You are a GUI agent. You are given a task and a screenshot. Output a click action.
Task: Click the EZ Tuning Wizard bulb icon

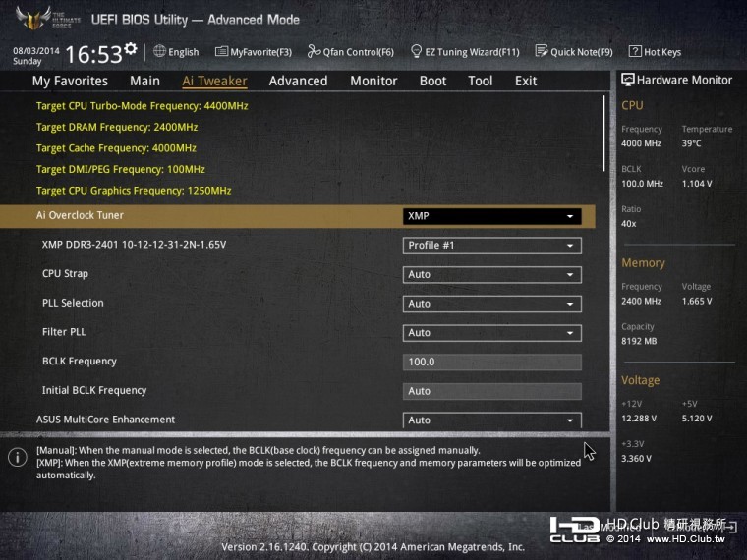416,51
